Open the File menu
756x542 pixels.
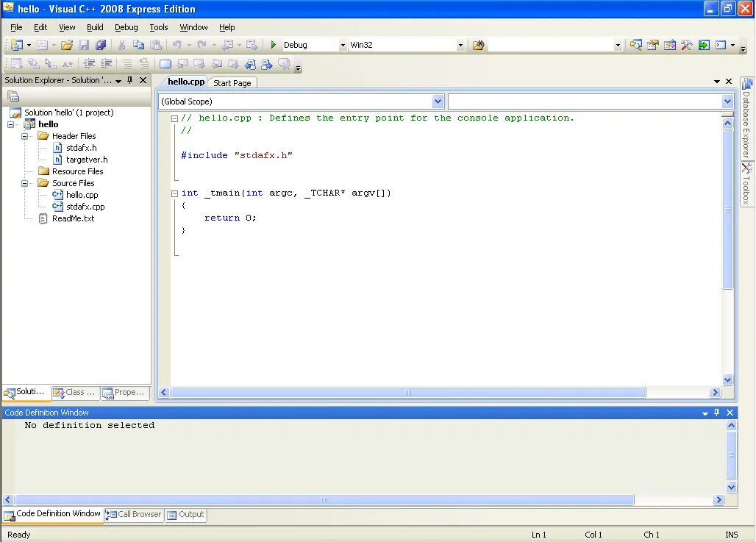point(16,27)
